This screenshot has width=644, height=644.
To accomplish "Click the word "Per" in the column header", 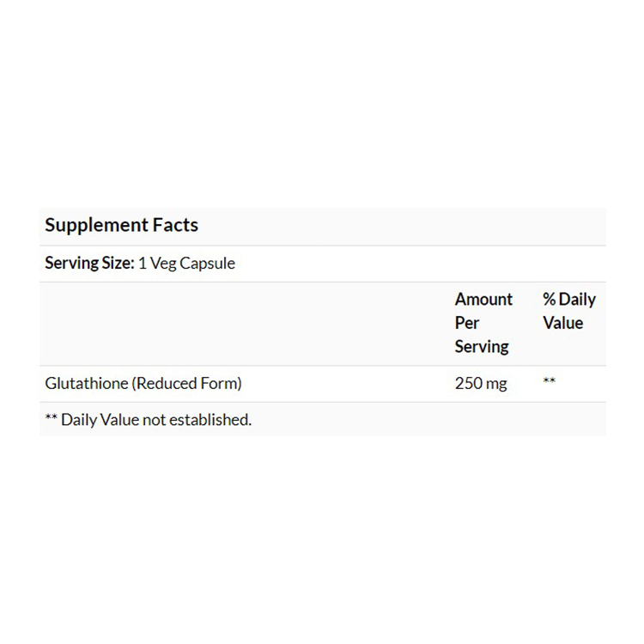I will click(x=467, y=323).
